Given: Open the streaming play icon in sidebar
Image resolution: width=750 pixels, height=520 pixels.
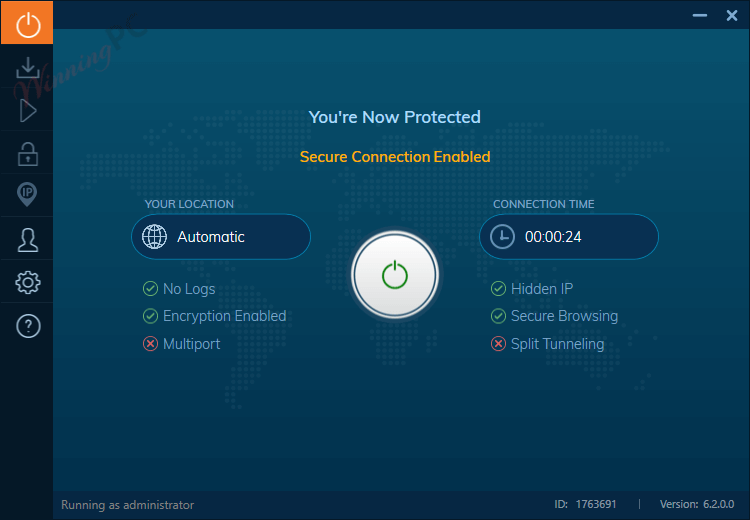Looking at the screenshot, I should (x=28, y=111).
